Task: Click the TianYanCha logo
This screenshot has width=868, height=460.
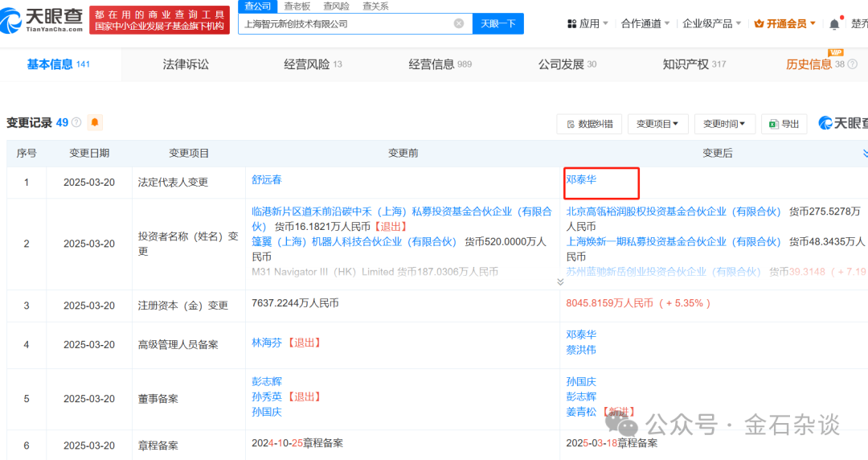Action: pos(42,20)
